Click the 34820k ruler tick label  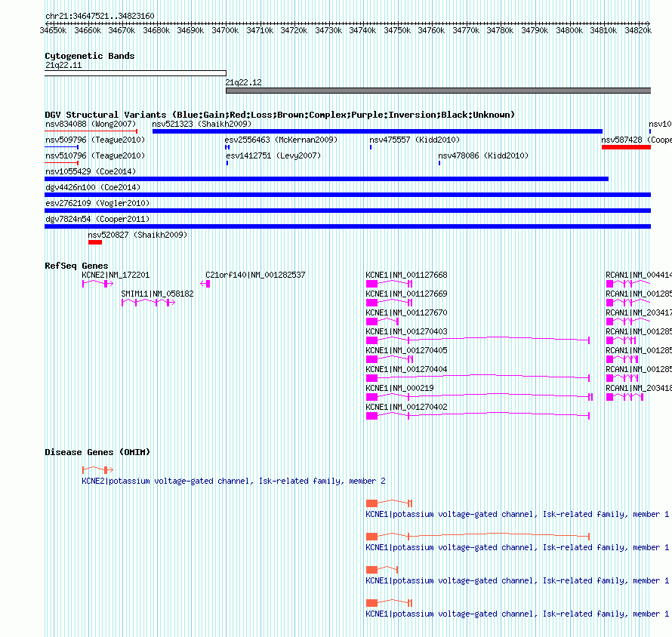click(x=638, y=30)
